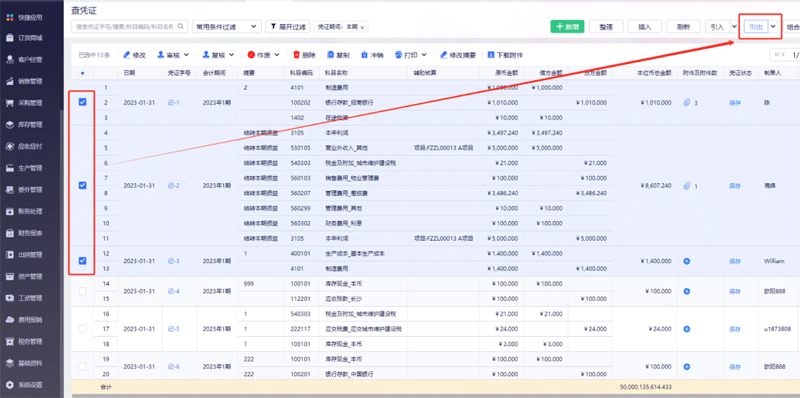Click the 引出 export button

(x=756, y=27)
